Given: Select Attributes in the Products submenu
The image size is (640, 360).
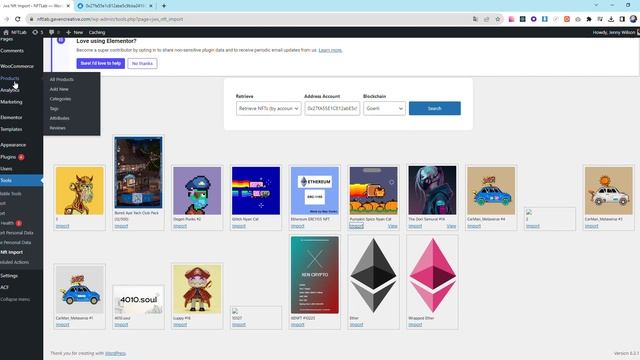Looking at the screenshot, I should (x=59, y=118).
